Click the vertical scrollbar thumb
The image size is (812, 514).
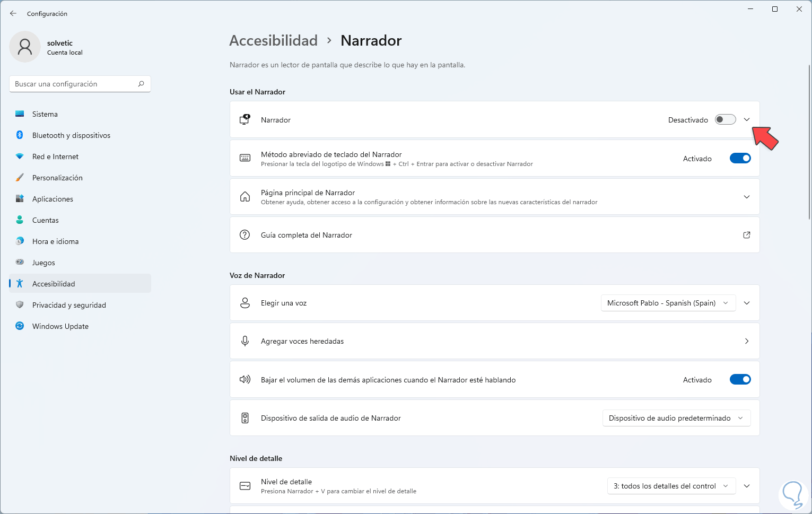coord(809,141)
